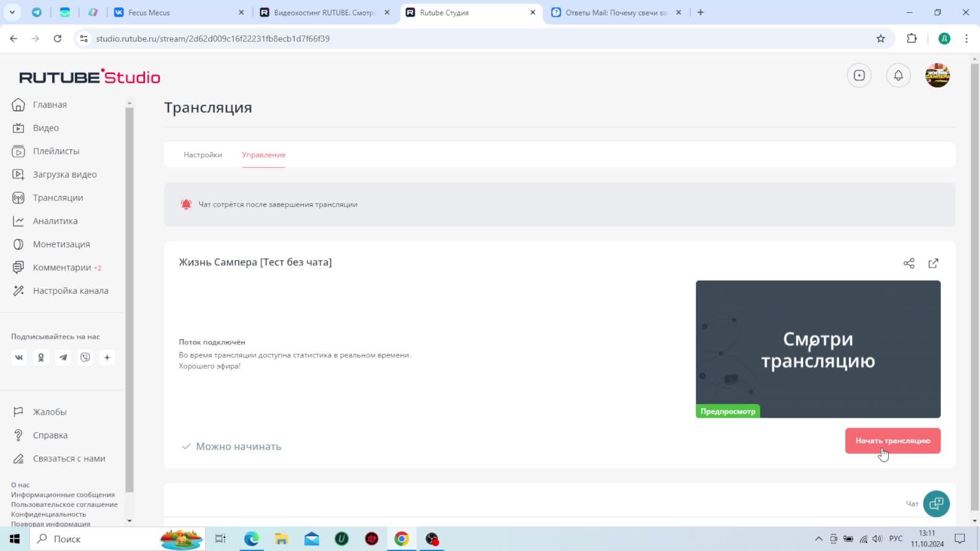Click the volume tray icon
The height and width of the screenshot is (551, 980).
[x=877, y=539]
